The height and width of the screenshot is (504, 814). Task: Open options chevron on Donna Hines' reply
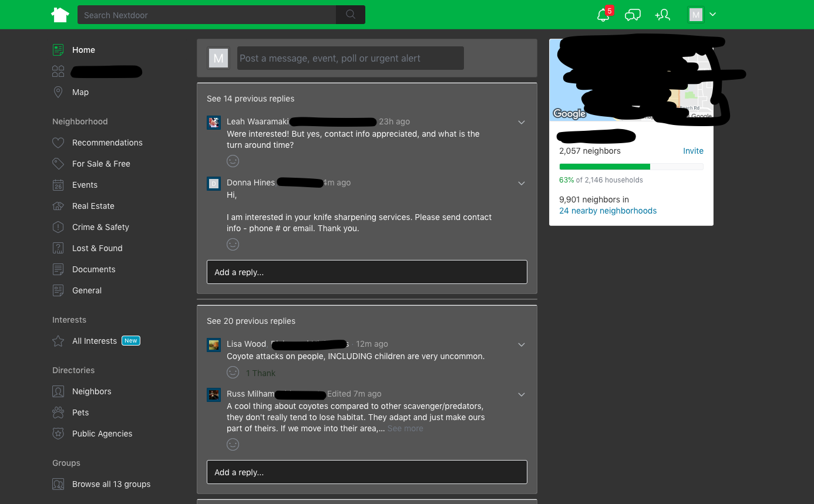click(x=521, y=183)
